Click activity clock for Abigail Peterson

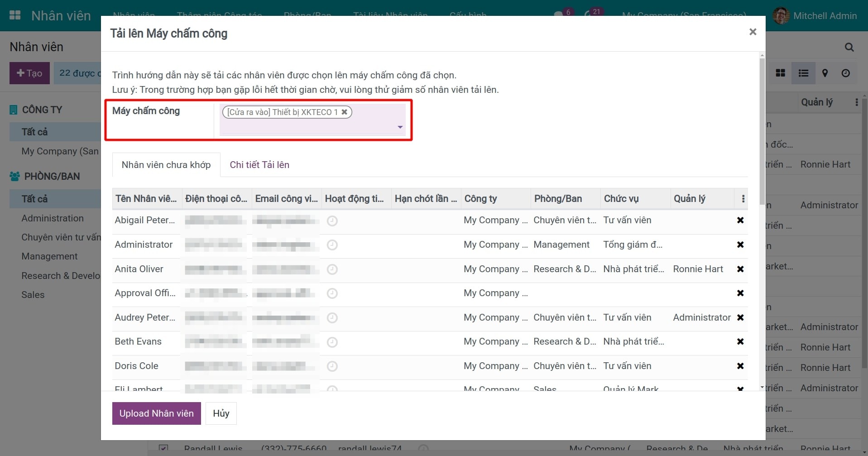tap(332, 221)
